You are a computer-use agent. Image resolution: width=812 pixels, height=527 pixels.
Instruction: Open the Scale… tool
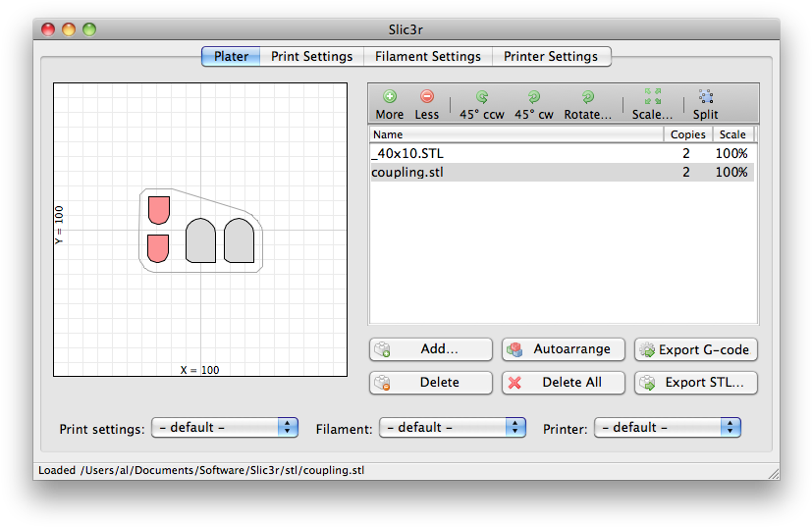pos(652,97)
